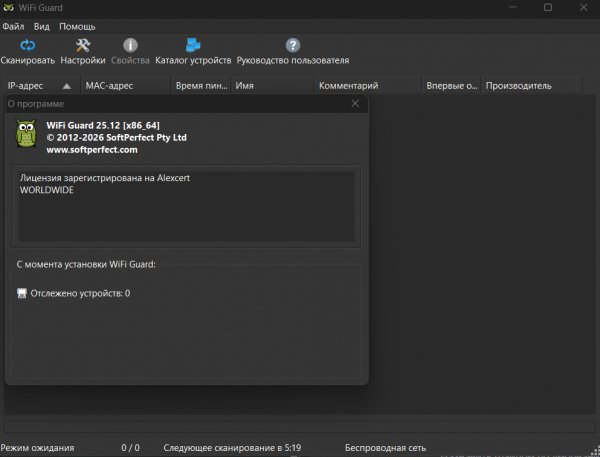Maximize the WiFi Guard window
This screenshot has width=600, height=457.
(548, 7)
